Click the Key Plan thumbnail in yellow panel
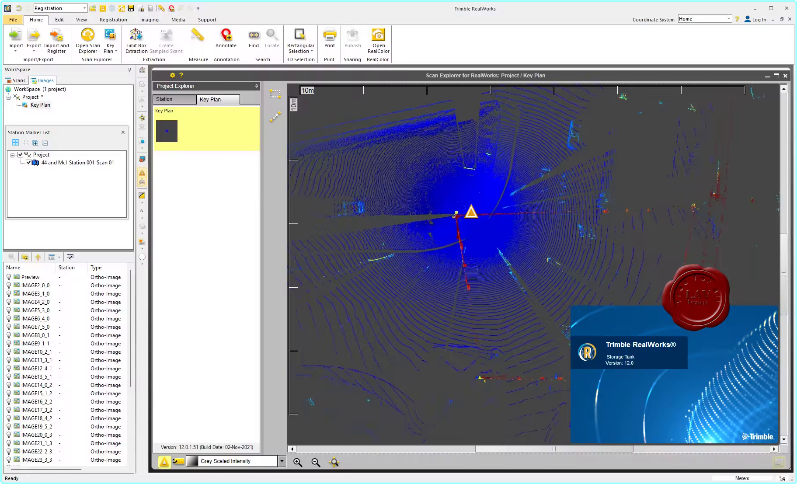The height and width of the screenshot is (484, 797). point(167,130)
